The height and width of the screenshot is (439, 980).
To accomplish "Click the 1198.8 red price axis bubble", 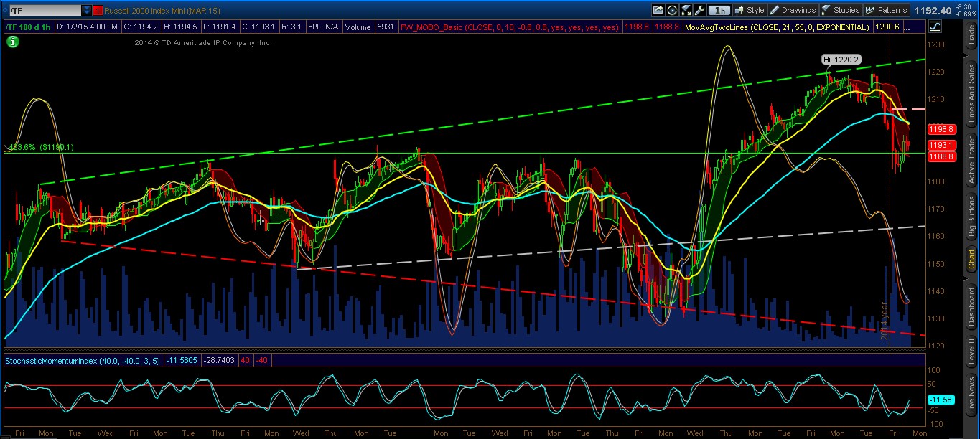I will coord(941,129).
